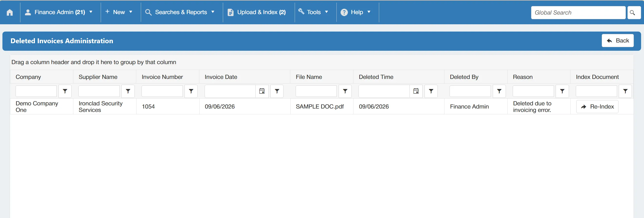Open the Index Document filter icon
Image resolution: width=644 pixels, height=218 pixels.
tap(625, 91)
